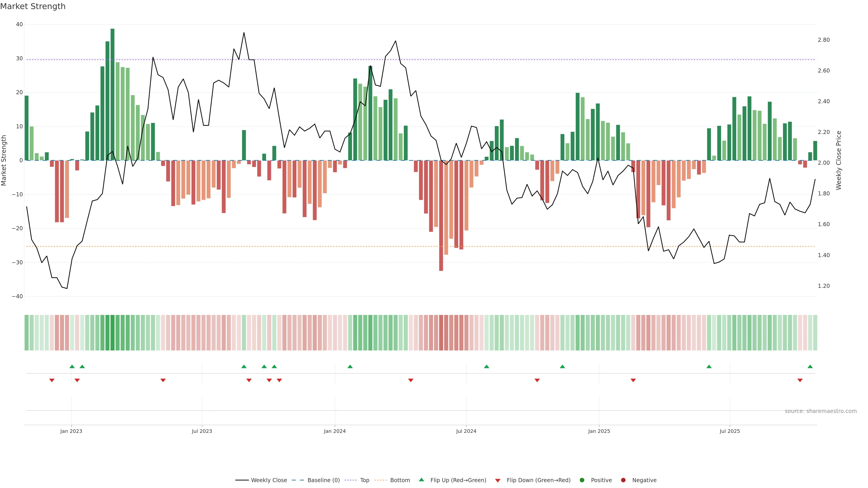868x488 pixels.
Task: Click the leftmost red Flip Down triangle marker
Action: 52,380
